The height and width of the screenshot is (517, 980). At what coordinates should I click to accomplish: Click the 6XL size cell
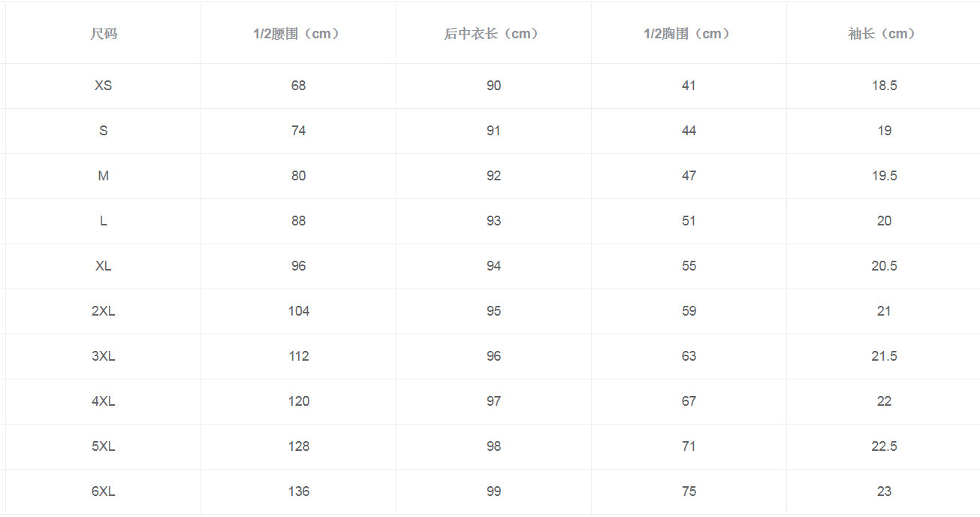click(x=104, y=491)
